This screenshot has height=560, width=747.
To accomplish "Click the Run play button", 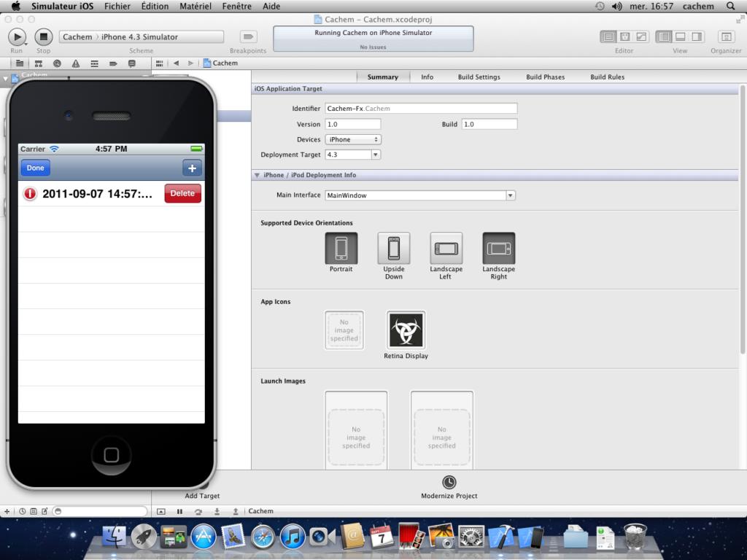I will tap(17, 36).
